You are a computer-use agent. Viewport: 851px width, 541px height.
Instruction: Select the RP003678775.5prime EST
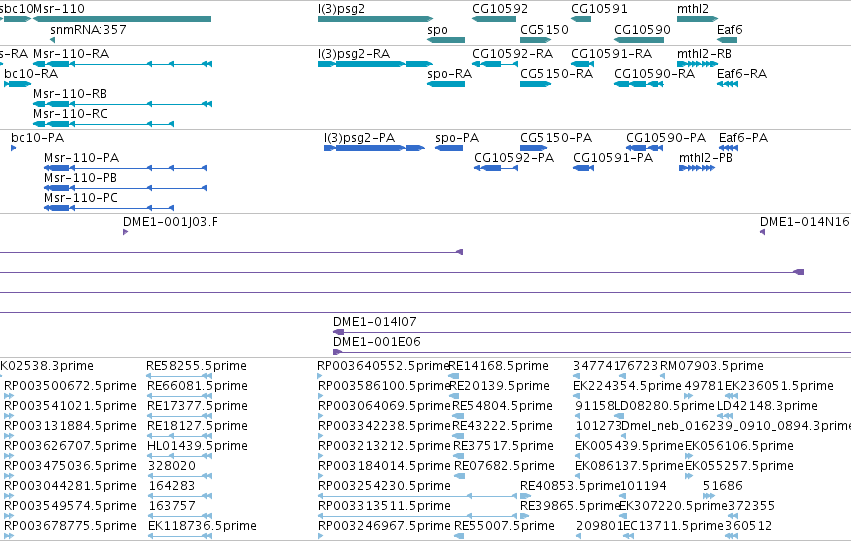tap(9, 536)
